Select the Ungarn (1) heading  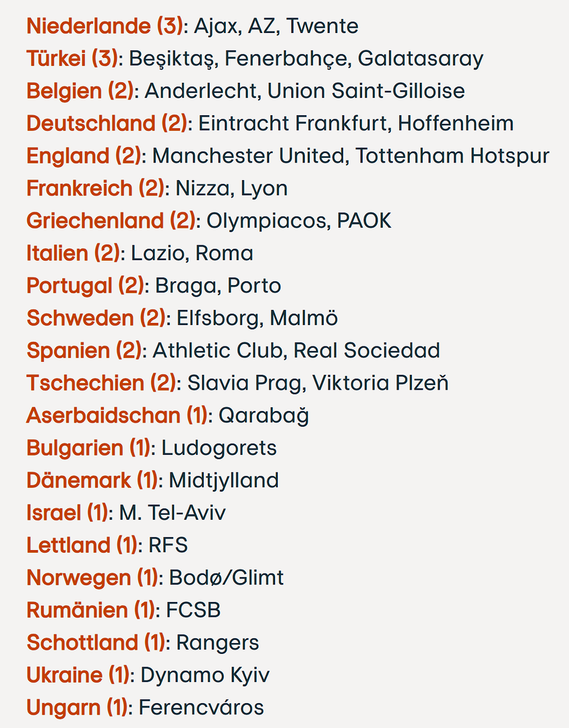coord(77,707)
